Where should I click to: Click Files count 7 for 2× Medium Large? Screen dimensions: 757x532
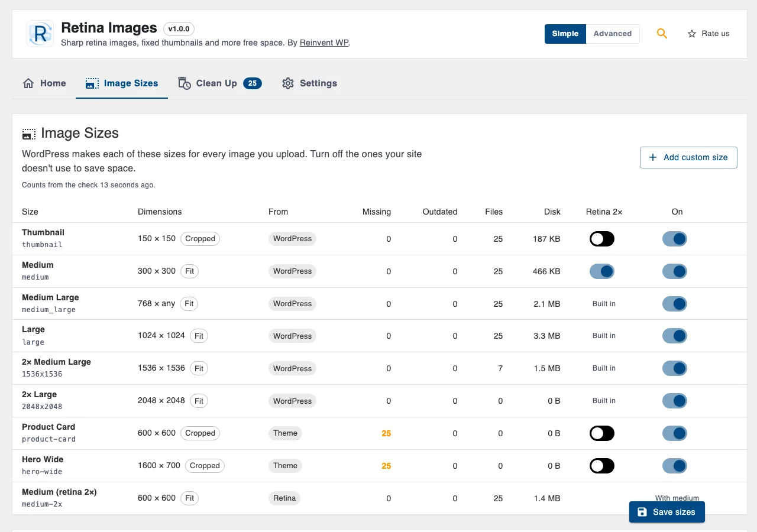tap(500, 368)
